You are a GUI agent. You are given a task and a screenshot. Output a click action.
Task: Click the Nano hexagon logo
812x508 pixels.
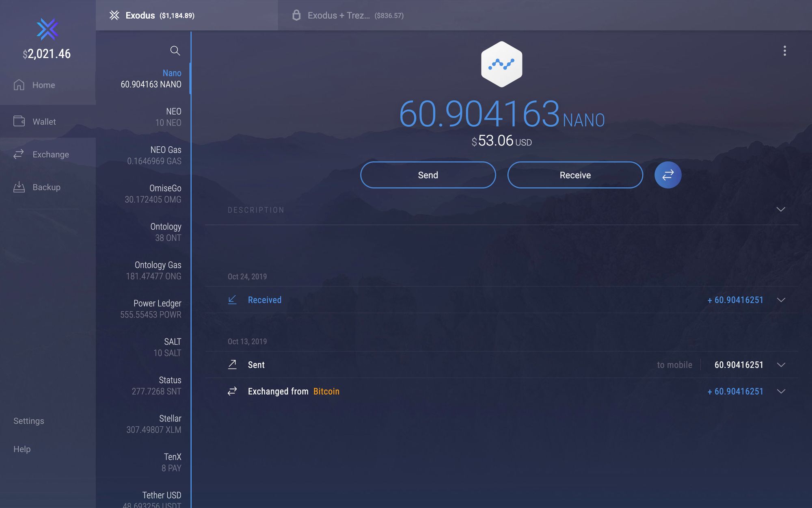(502, 64)
